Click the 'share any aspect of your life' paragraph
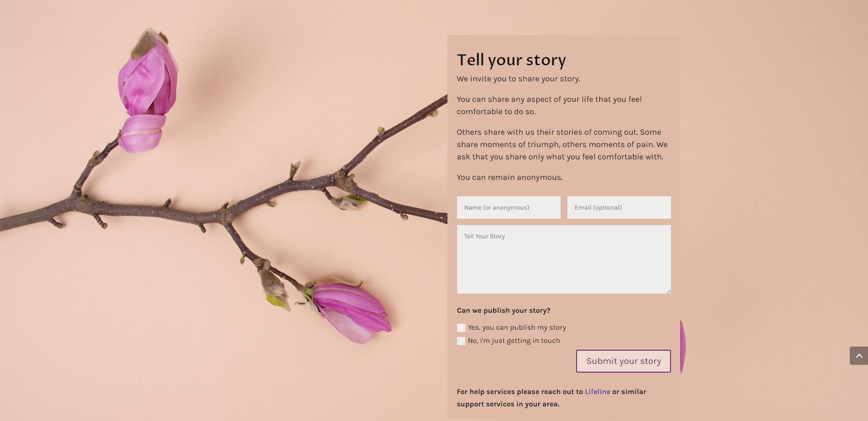Viewport: 868px width, 421px height. coord(549,105)
